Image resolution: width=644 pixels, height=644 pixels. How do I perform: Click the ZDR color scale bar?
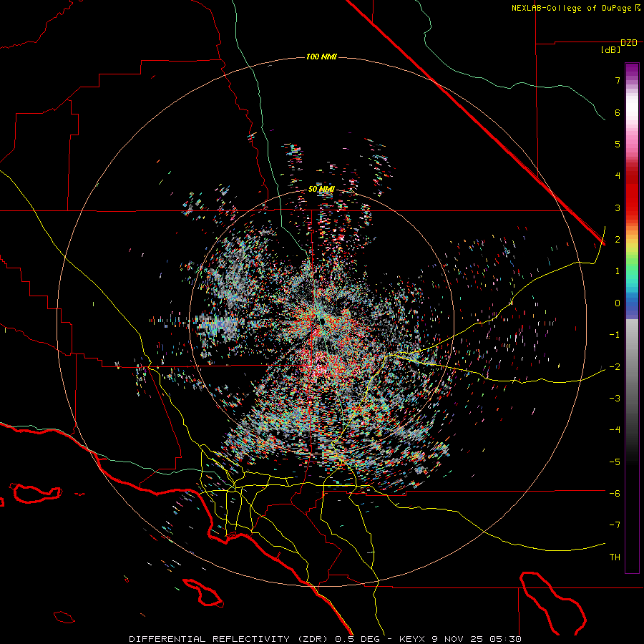[x=632, y=318]
